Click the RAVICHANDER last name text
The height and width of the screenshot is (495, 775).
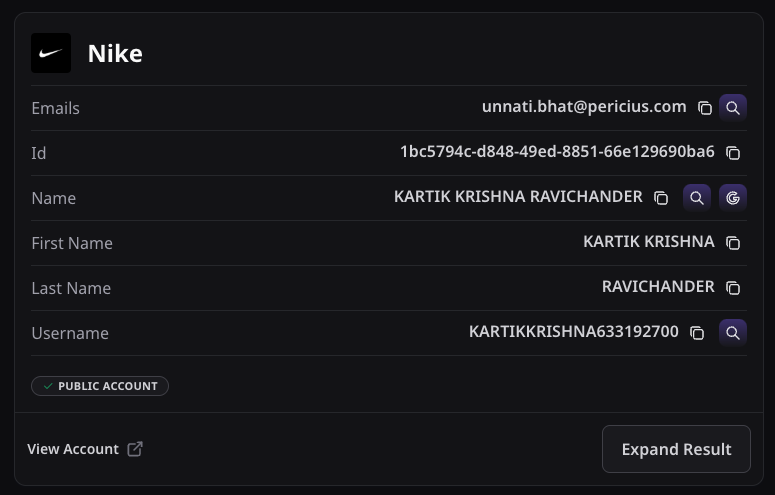pyautogui.click(x=658, y=287)
